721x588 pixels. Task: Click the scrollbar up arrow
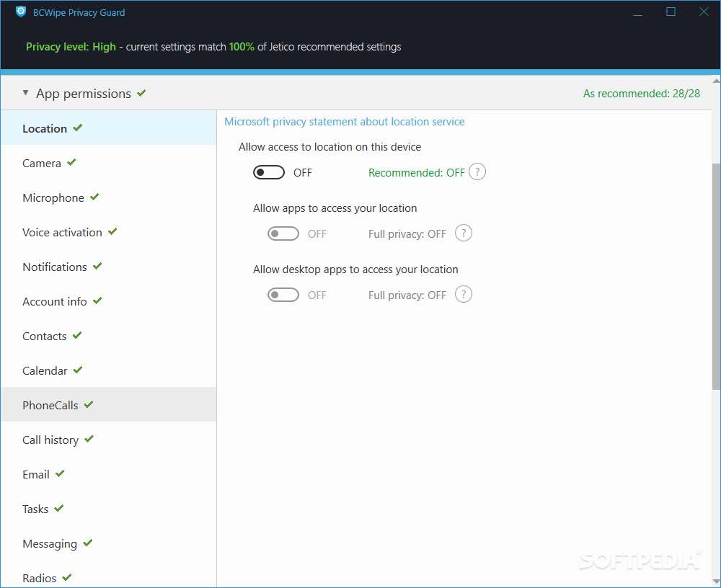pos(716,81)
